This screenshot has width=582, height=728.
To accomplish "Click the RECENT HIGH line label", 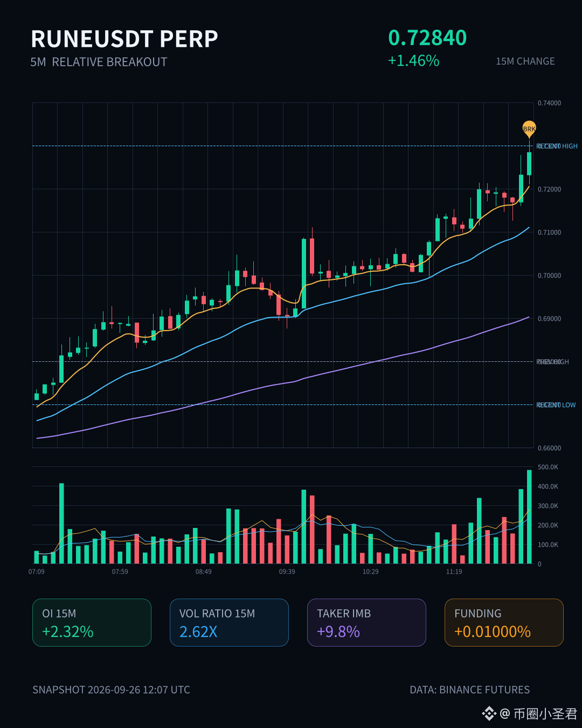I will [x=557, y=146].
